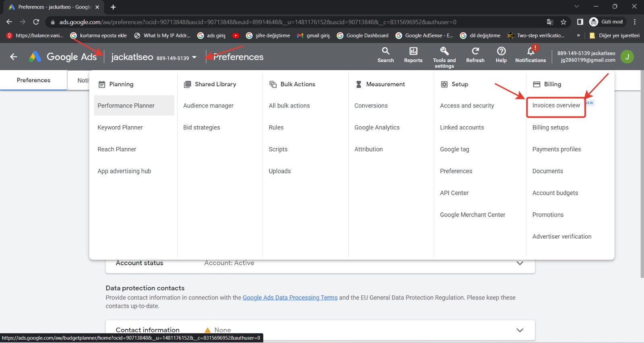Open Chrome's three-dot menu
644x343 pixels.
pyautogui.click(x=635, y=22)
